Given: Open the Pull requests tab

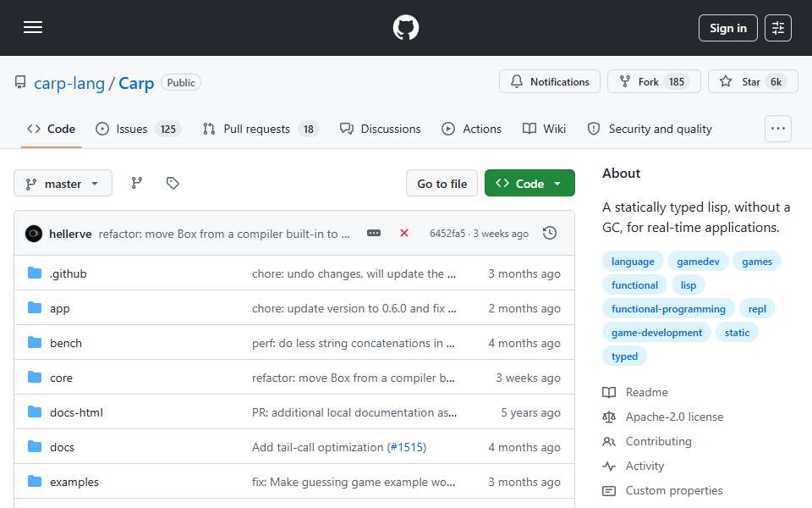Looking at the screenshot, I should pos(261,129).
